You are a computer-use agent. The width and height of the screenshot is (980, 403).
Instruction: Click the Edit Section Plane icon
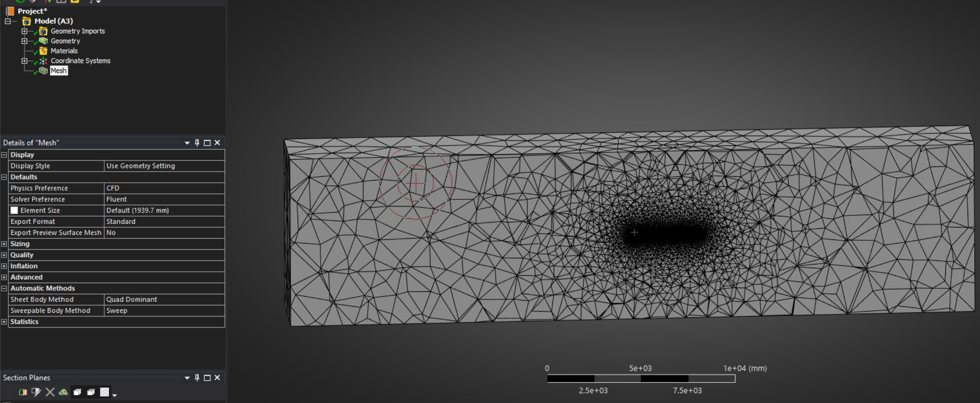36,392
